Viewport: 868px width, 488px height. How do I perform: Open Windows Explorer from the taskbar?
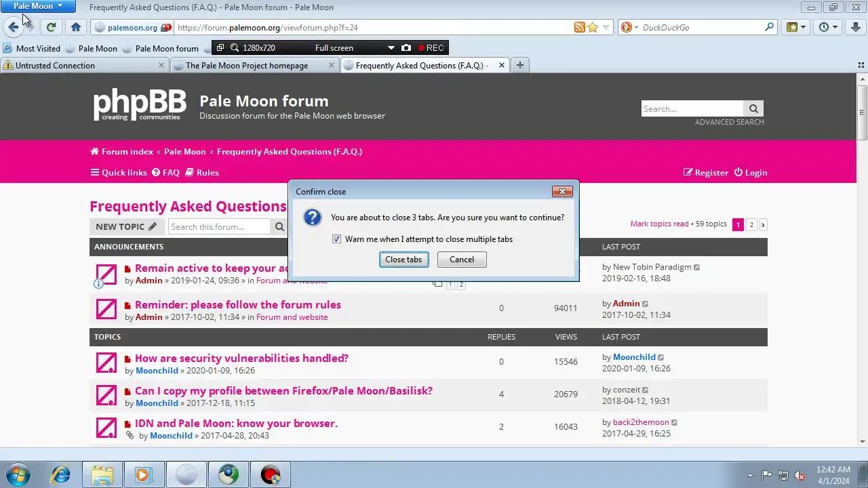pos(102,474)
